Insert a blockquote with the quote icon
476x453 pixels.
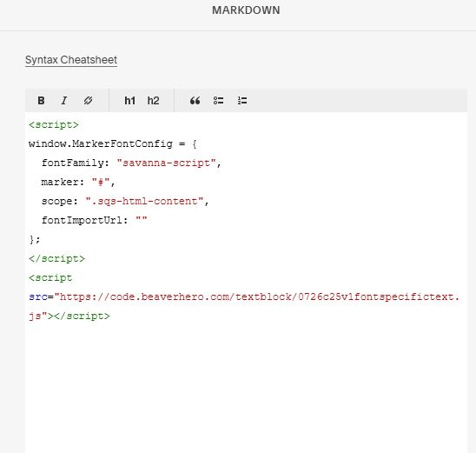[195, 101]
